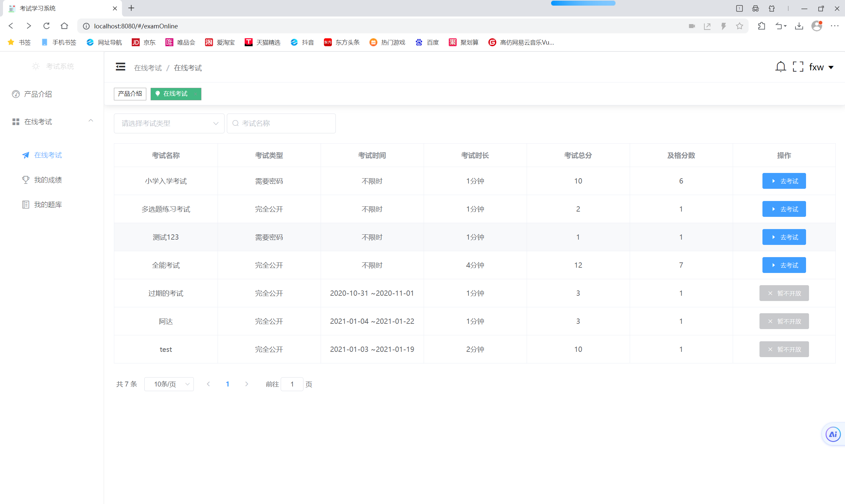Open notifications via the bell icon
Screen dimensions: 845x504
click(780, 67)
